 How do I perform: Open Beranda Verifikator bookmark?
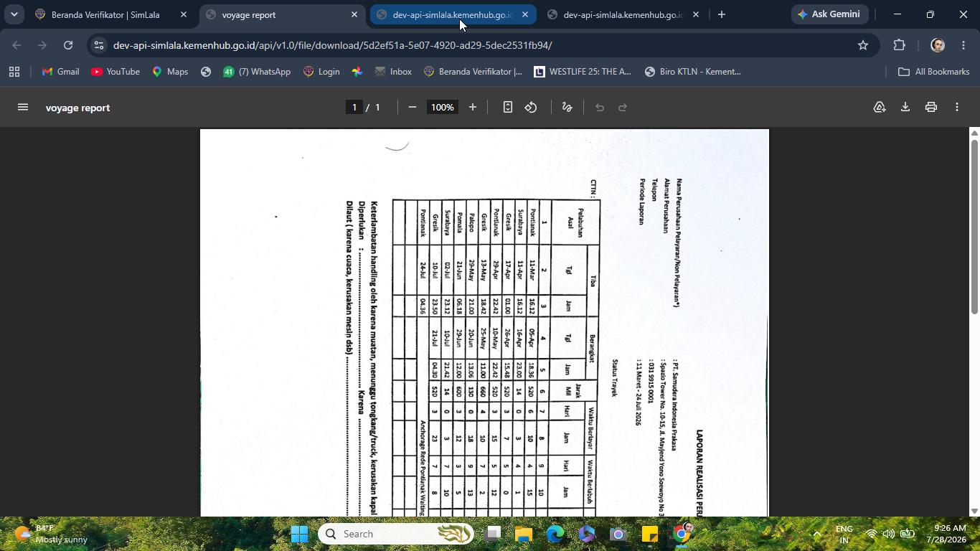[473, 72]
